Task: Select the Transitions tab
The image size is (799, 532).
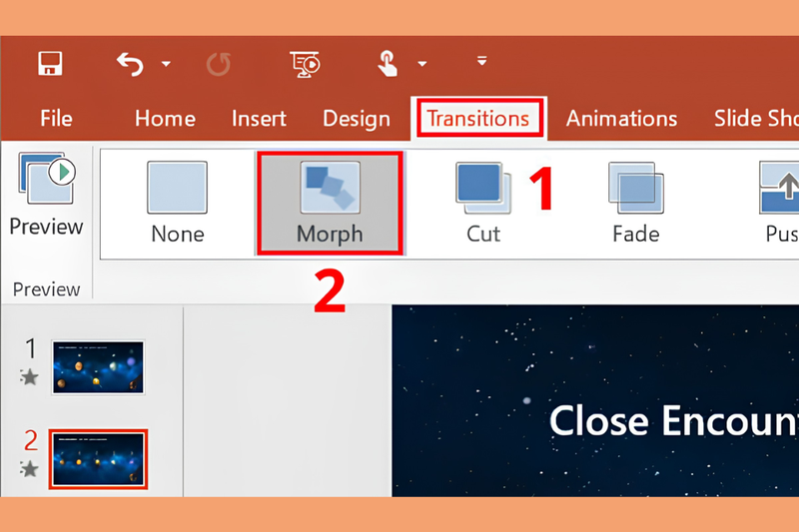Action: coord(478,118)
